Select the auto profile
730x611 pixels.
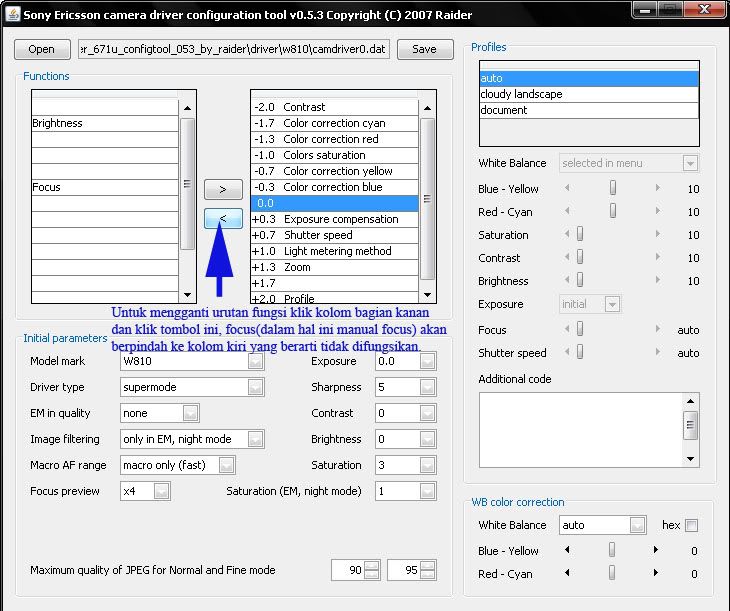[589, 78]
